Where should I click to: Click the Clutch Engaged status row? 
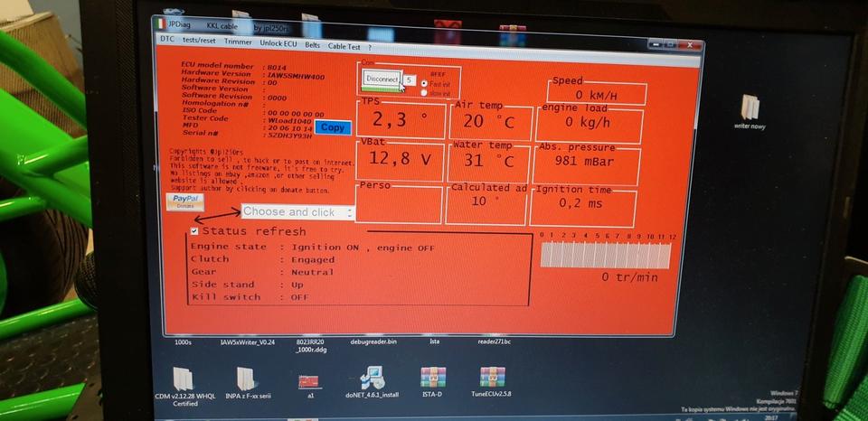[263, 259]
